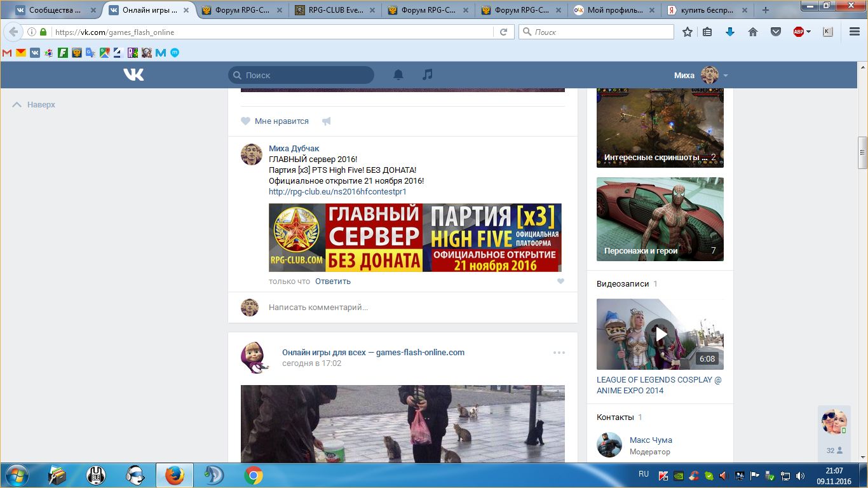Go back with the browser back arrow

13,32
